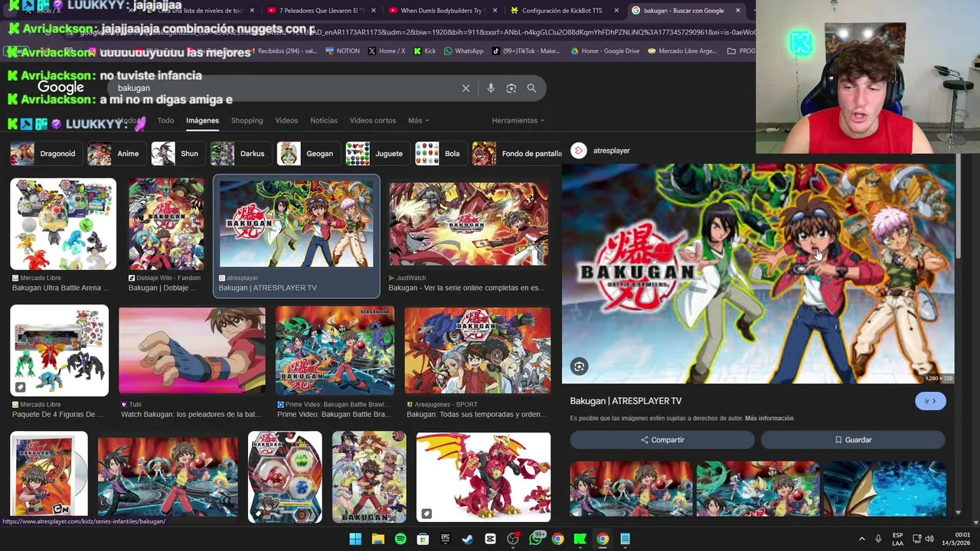
Task: Open the Doblaje Wiki Fandom Bakugan thumbnail
Action: tap(166, 224)
